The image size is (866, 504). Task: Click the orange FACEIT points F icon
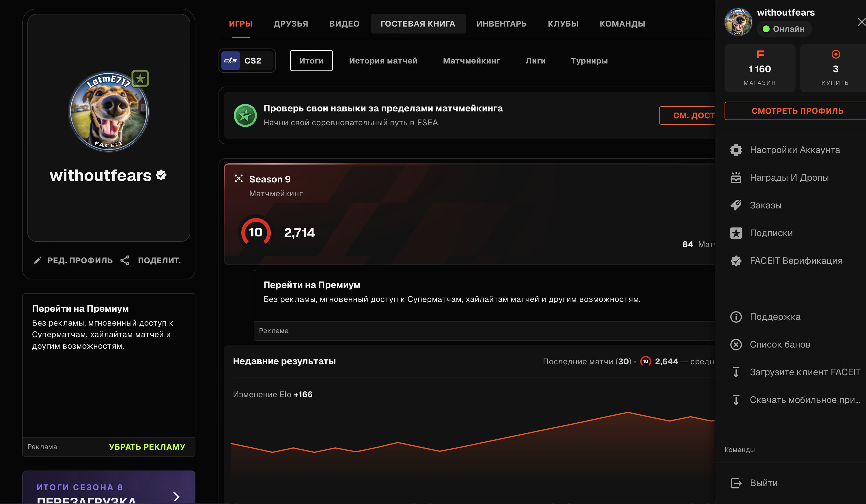point(760,54)
